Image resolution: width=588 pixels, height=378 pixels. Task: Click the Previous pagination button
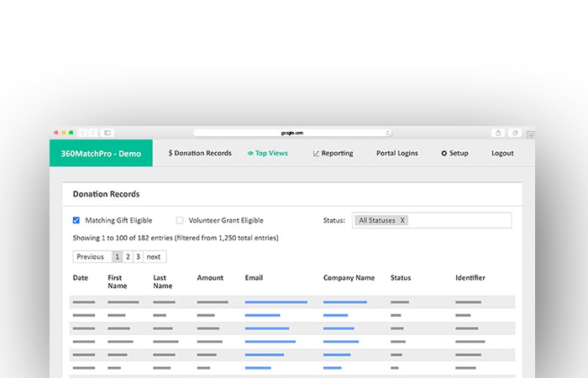tap(90, 257)
